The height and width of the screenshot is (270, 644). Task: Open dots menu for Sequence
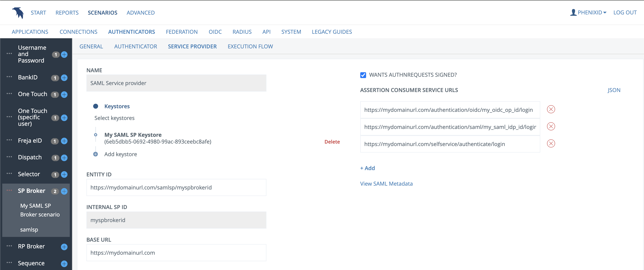click(9, 263)
